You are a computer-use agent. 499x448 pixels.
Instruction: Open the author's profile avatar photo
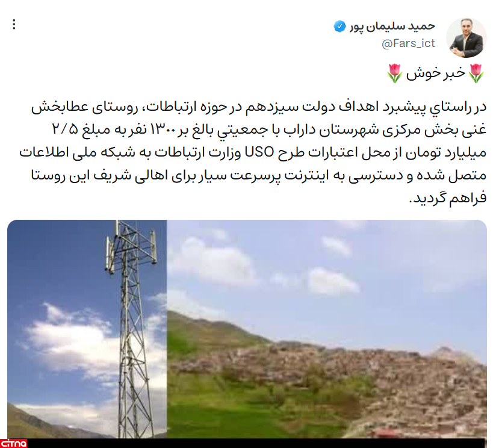click(466, 37)
